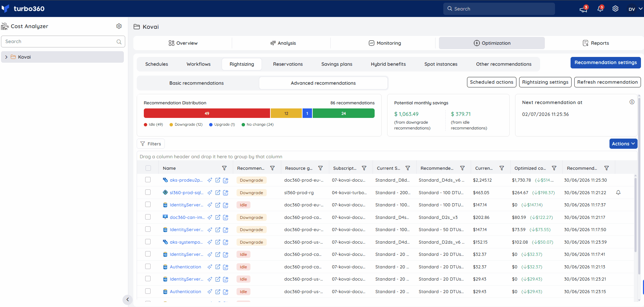Click the red Idle segment of distribution bar
The image size is (644, 307).
click(207, 113)
